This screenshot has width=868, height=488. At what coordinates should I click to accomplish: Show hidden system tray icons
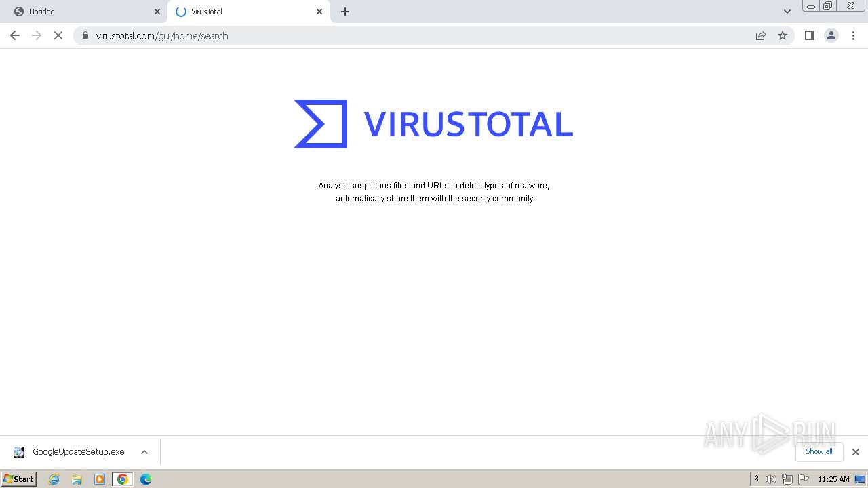coord(756,479)
